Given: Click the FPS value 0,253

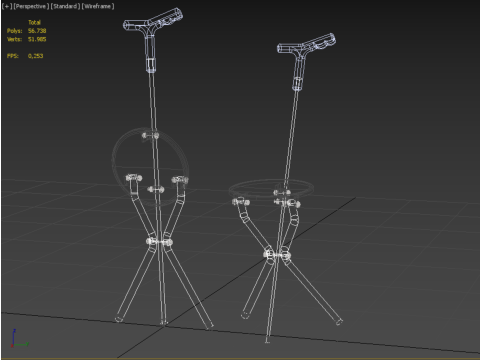Looking at the screenshot, I should (36, 56).
